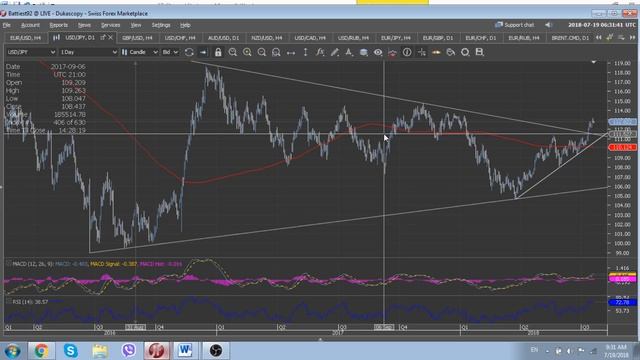This screenshot has height=360, width=640.
Task: Click the blue RSI value label 72.78
Action: pyautogui.click(x=622, y=302)
